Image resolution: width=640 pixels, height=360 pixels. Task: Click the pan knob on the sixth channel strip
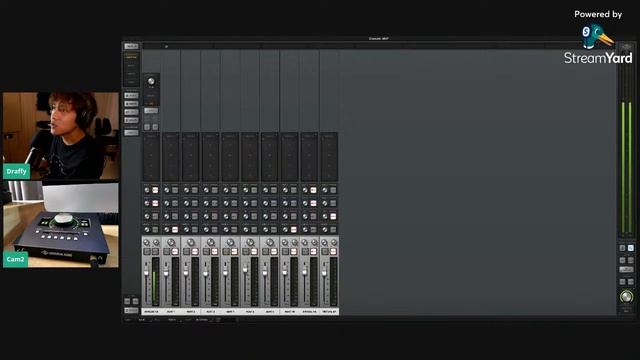coord(250,242)
